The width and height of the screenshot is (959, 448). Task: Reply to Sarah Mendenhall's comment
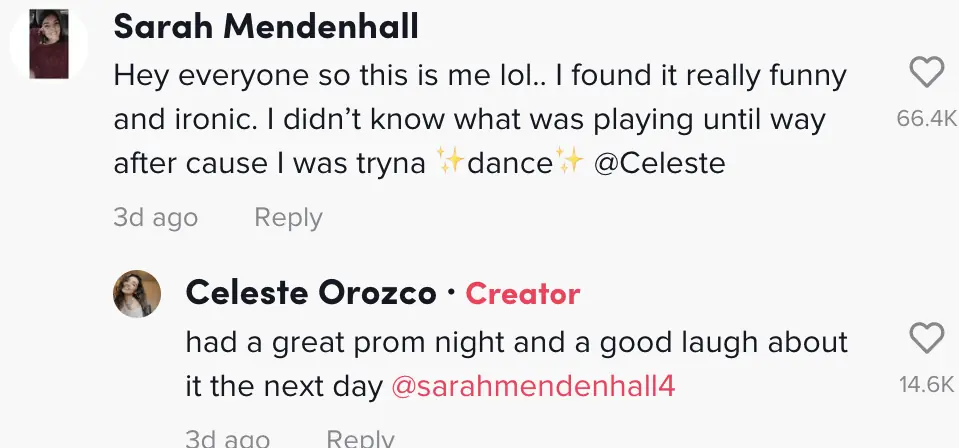[288, 217]
